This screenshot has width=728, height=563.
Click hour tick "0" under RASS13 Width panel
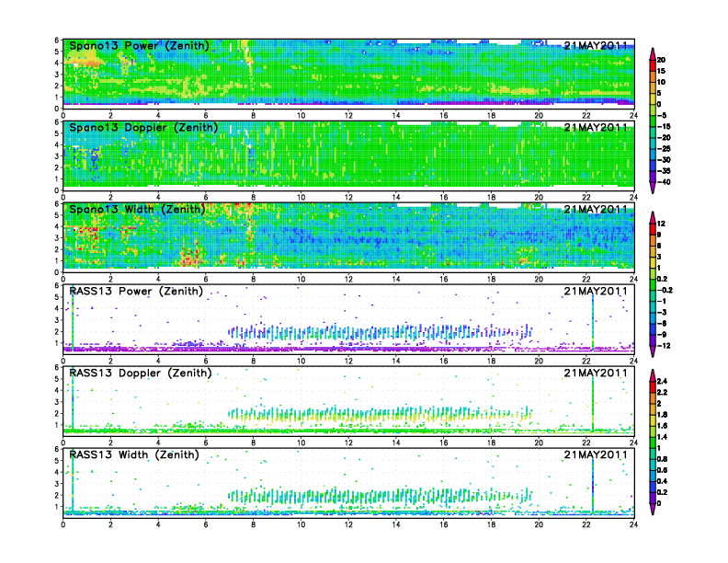pyautogui.click(x=63, y=524)
